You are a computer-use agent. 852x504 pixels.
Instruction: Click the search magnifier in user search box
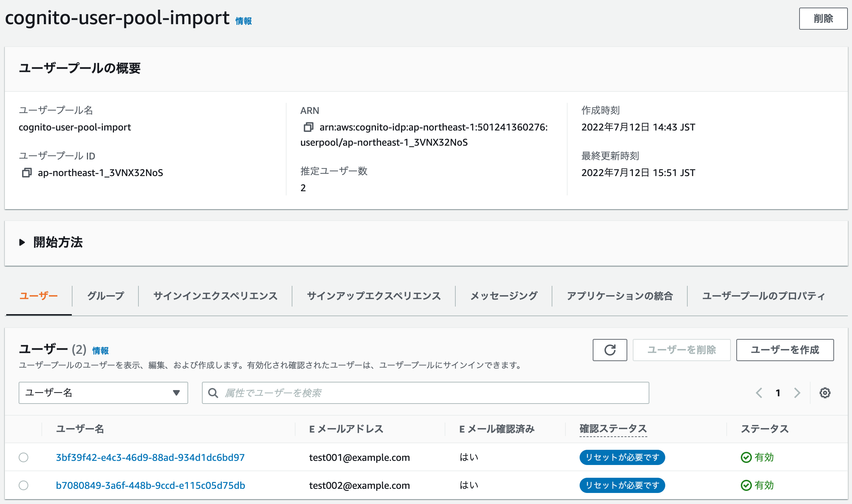(213, 392)
